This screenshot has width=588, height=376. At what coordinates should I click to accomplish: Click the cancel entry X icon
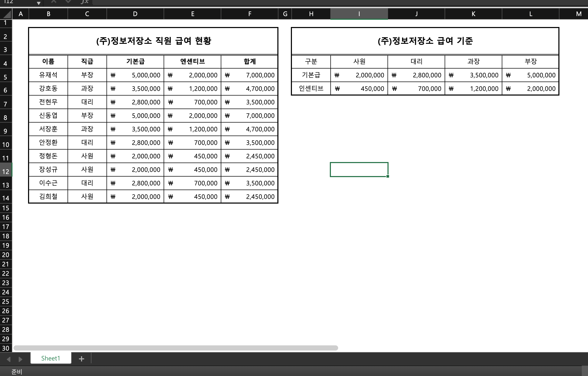point(54,2)
